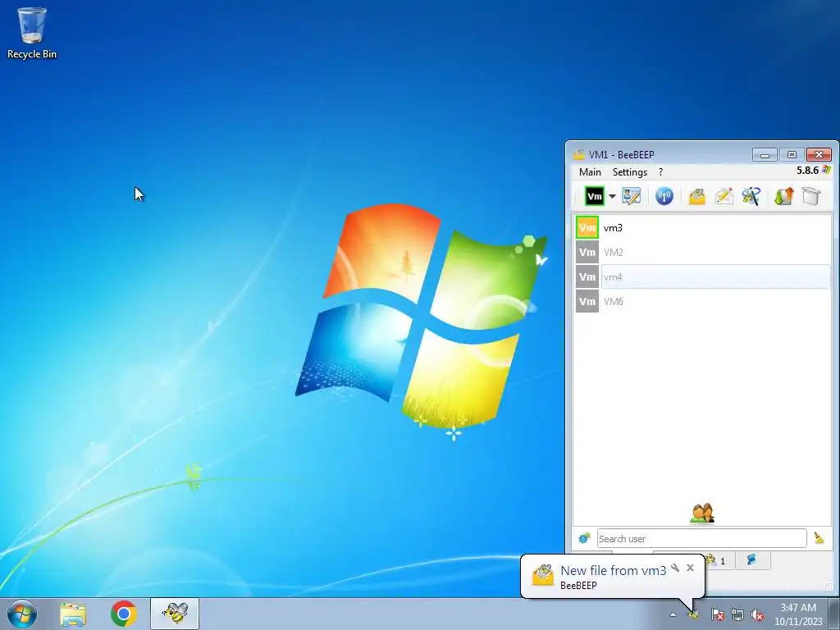Click the BeeBEEP system tray icon
The image size is (840, 630).
(694, 614)
